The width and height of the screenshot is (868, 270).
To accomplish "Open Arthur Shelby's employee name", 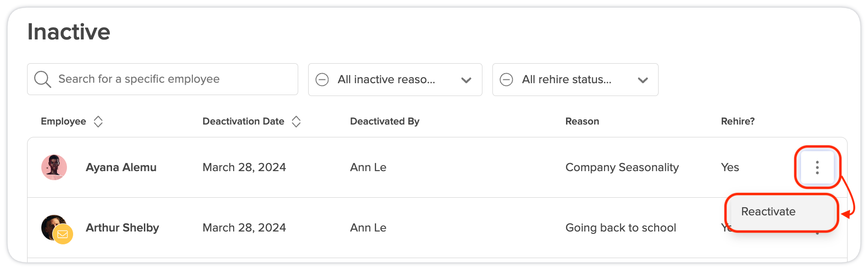I will (123, 228).
